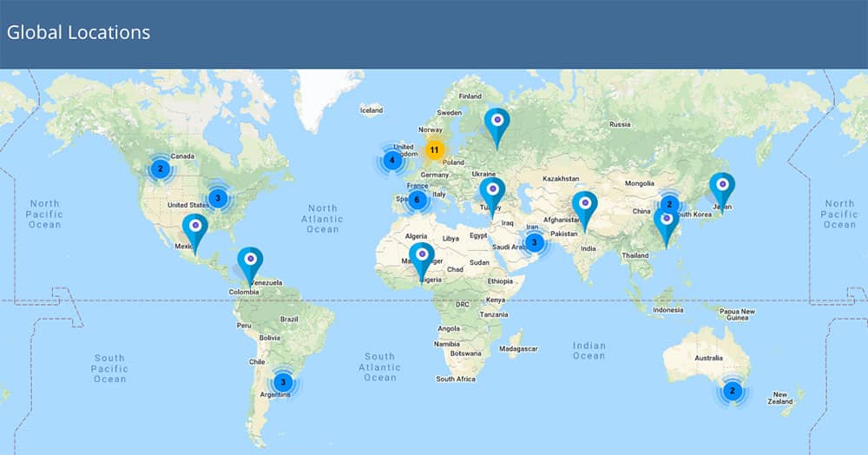Select the cluster marker 6 over Spain

coord(418,201)
